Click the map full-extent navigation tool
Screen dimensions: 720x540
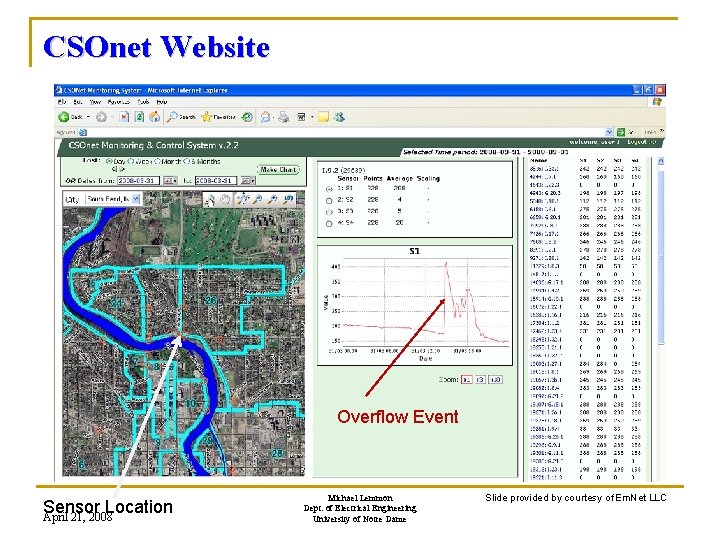(243, 199)
